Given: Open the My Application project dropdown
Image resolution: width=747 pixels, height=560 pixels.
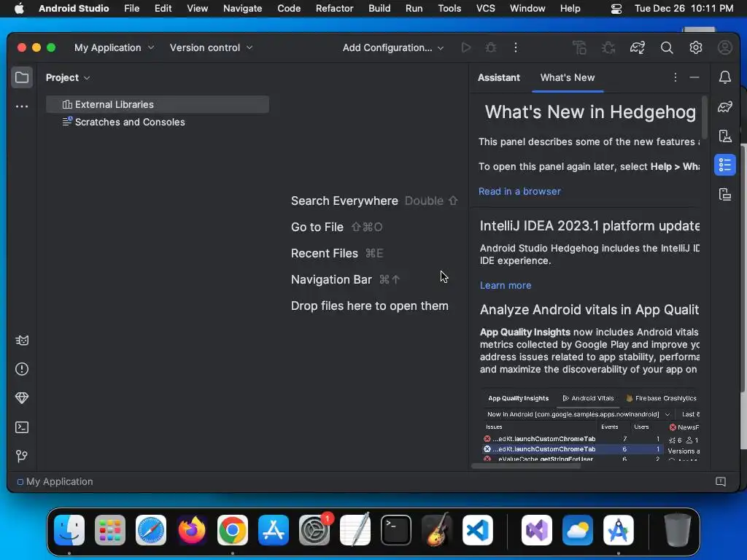Looking at the screenshot, I should click(114, 47).
